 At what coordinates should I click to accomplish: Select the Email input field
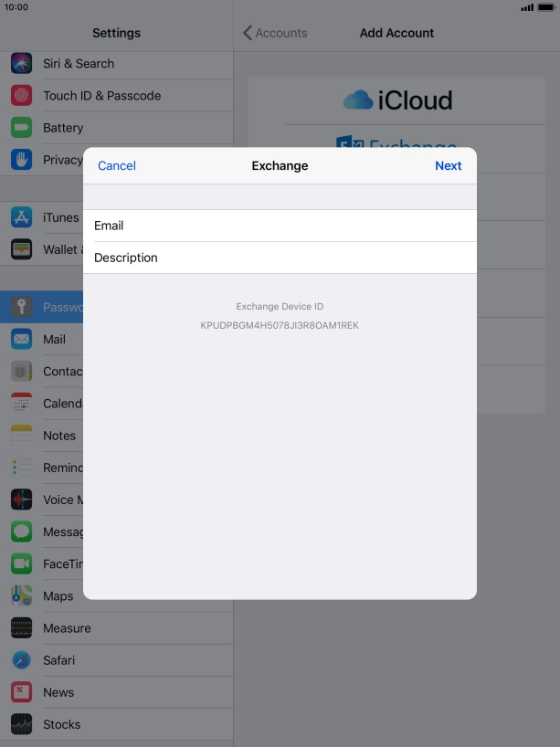pyautogui.click(x=280, y=226)
